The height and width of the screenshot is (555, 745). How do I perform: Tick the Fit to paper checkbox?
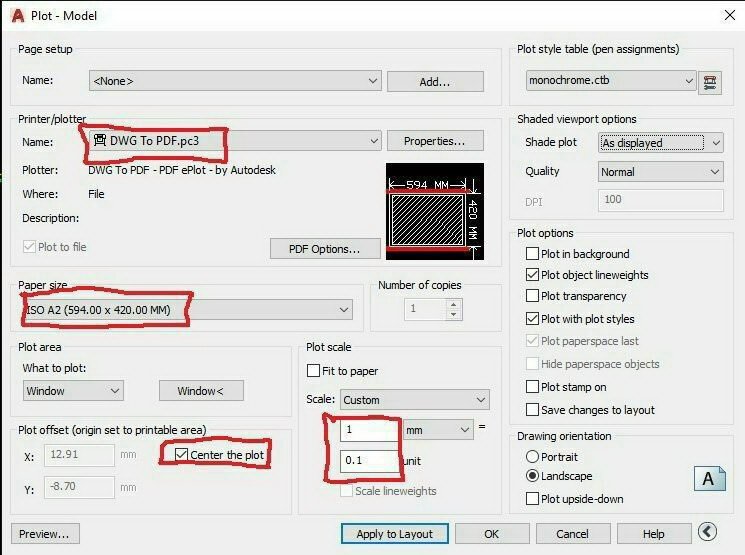click(x=313, y=371)
